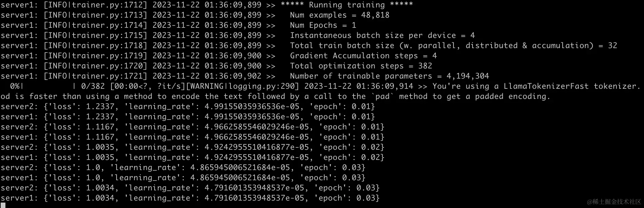Select 'Instantaneous batch size per device = 4' line

[382, 36]
